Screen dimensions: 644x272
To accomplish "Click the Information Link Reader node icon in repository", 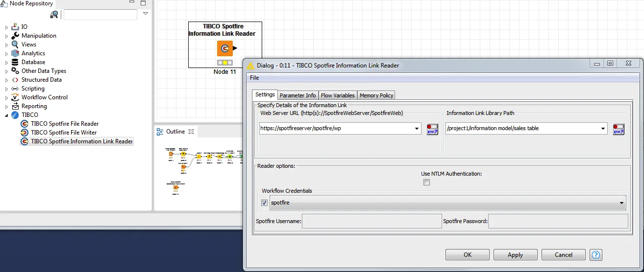I will pos(24,141).
